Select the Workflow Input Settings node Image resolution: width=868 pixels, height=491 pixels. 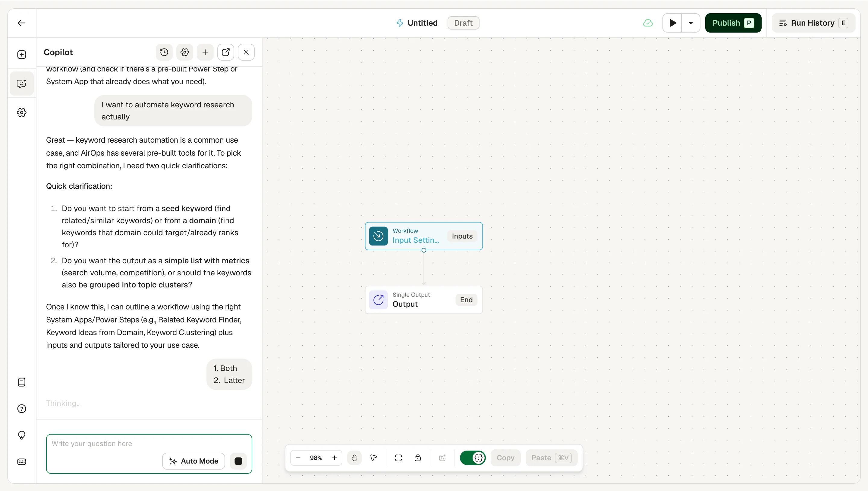[x=424, y=236]
